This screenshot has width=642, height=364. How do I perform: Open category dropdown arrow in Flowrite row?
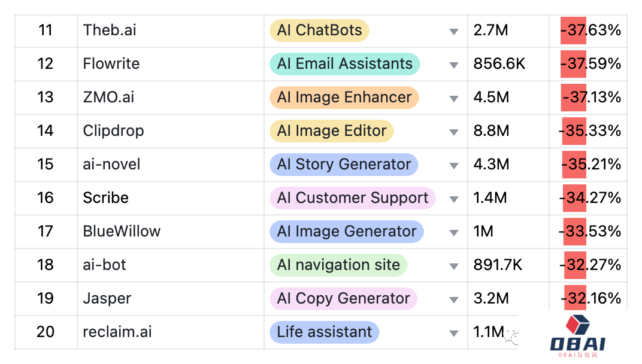[x=453, y=65]
